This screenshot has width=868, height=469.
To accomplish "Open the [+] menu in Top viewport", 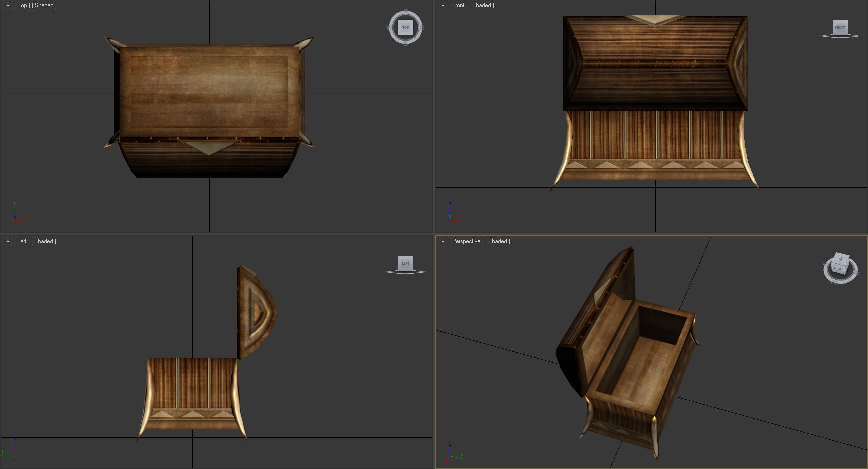I will pyautogui.click(x=8, y=5).
